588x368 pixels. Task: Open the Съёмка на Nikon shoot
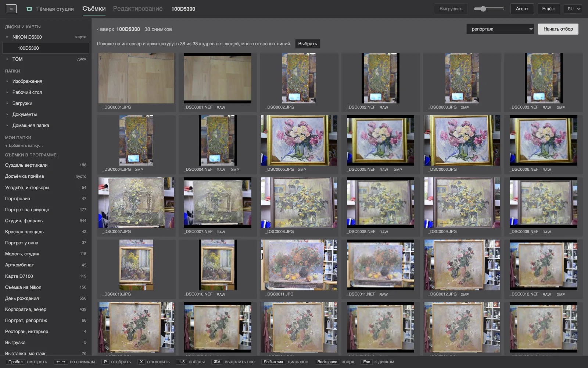[x=46, y=287]
